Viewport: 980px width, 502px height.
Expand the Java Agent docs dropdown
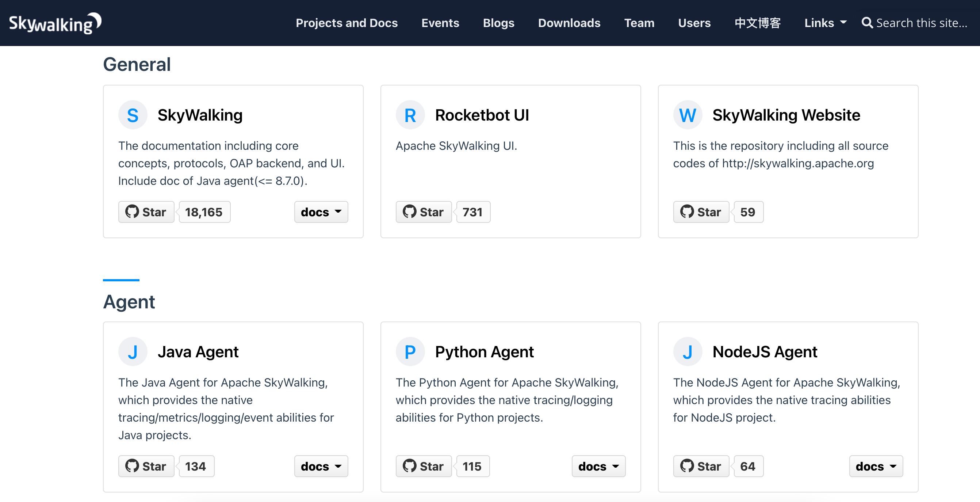321,466
